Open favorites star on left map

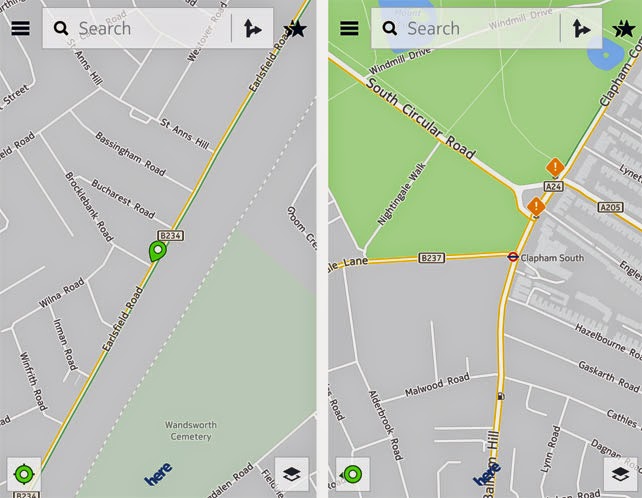click(296, 29)
